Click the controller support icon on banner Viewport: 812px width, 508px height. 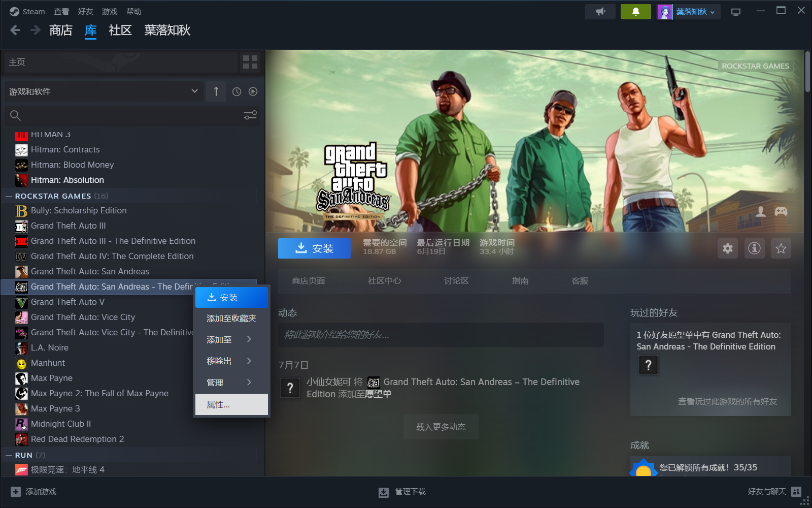[781, 211]
